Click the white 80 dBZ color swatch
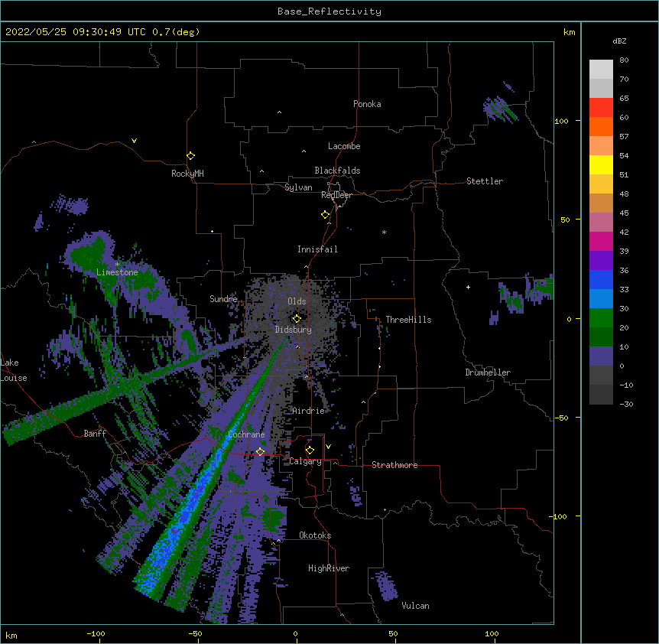The height and width of the screenshot is (644, 659). tap(601, 70)
